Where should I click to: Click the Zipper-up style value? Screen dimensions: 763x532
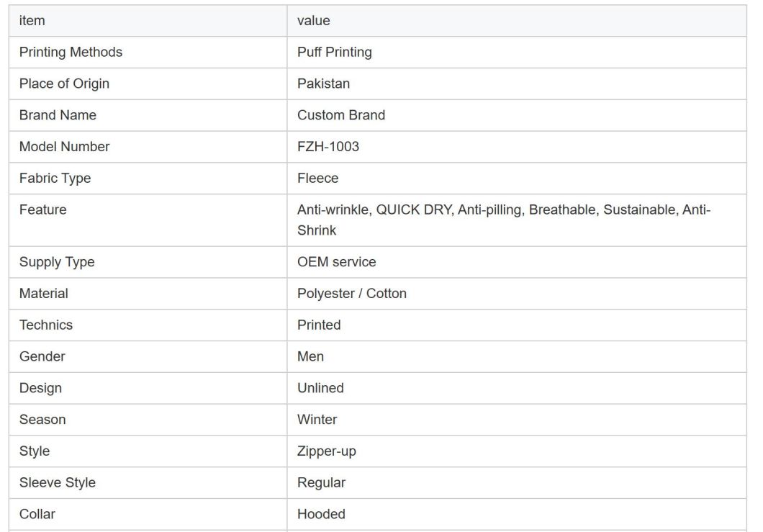point(327,451)
